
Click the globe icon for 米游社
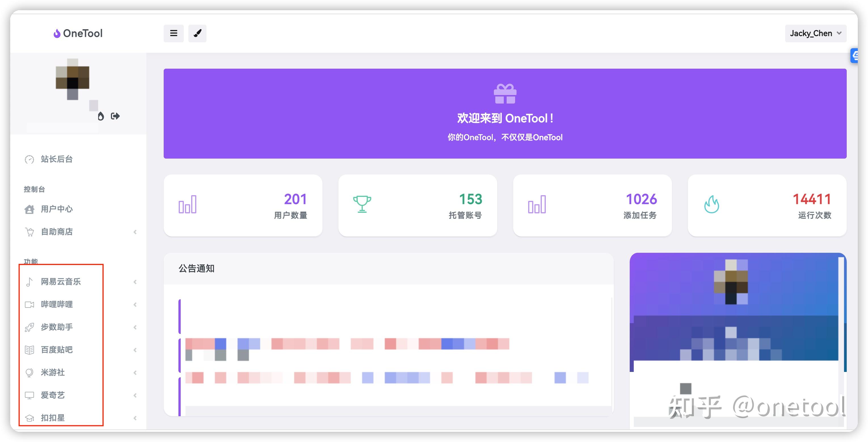(x=29, y=372)
